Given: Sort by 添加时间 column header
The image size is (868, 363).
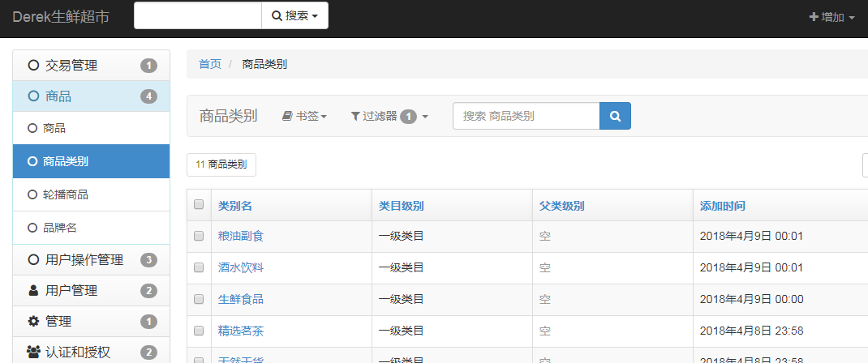Looking at the screenshot, I should pyautogui.click(x=723, y=206).
